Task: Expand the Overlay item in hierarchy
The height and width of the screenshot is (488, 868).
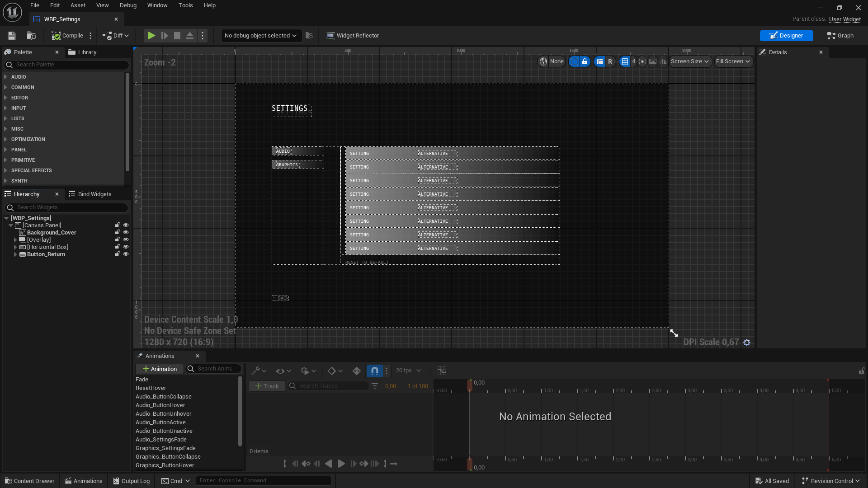Action: point(15,240)
